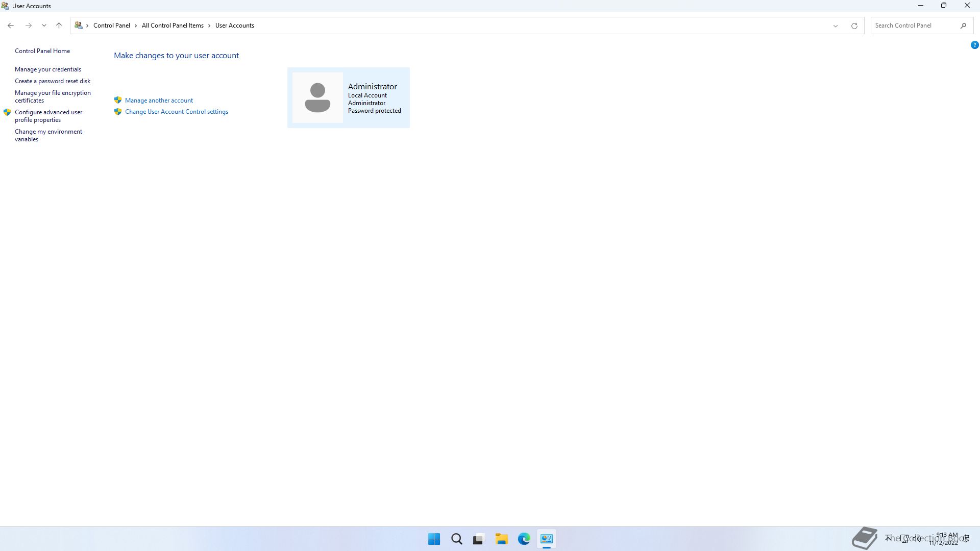Viewport: 980px width, 551px height.
Task: Expand recent locations dropdown arrow
Action: click(x=44, y=26)
